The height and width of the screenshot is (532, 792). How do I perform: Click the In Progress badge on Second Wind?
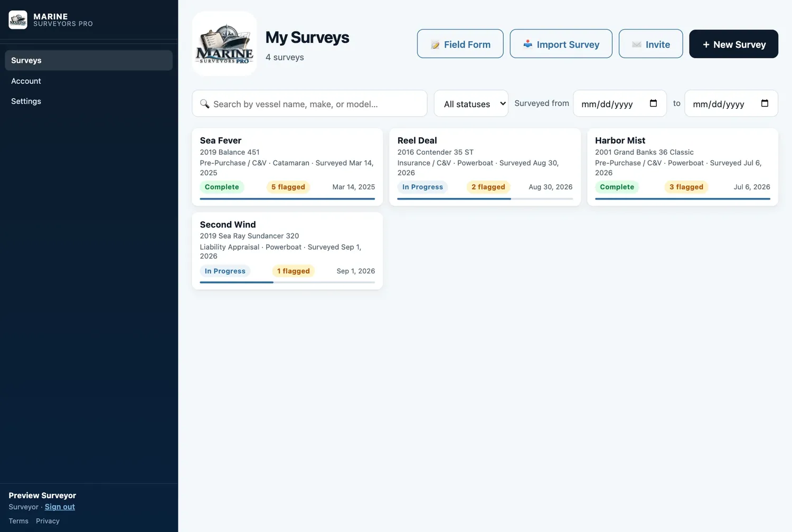pyautogui.click(x=225, y=271)
